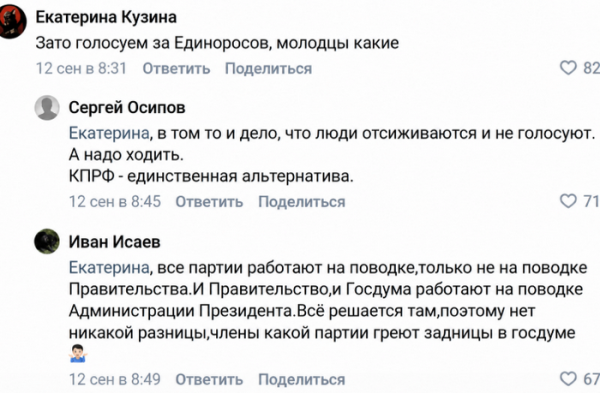Image resolution: width=600 pixels, height=393 pixels.
Task: Like Сергей Осипов's comment with heart
Action: pos(568,201)
